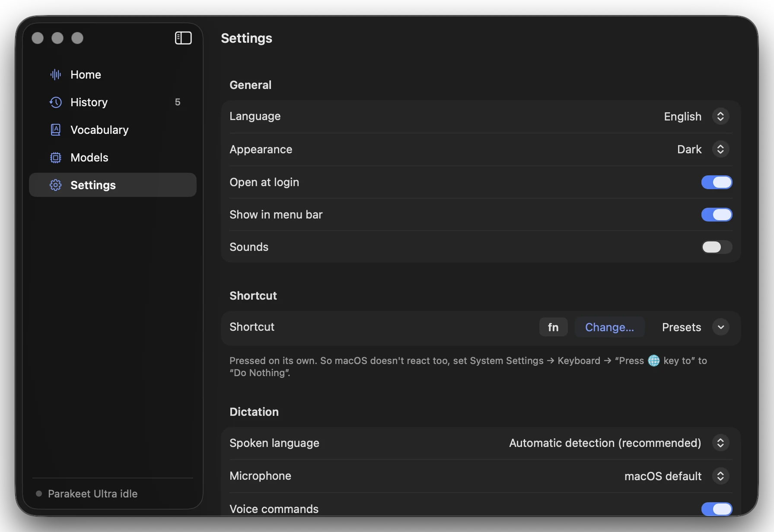Click the Change... shortcut button
This screenshot has width=774, height=532.
pos(609,327)
